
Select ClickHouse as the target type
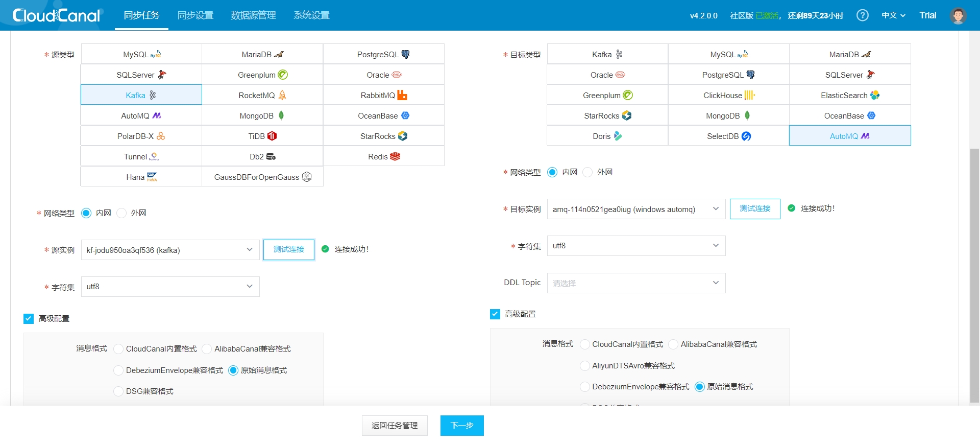pyautogui.click(x=728, y=95)
